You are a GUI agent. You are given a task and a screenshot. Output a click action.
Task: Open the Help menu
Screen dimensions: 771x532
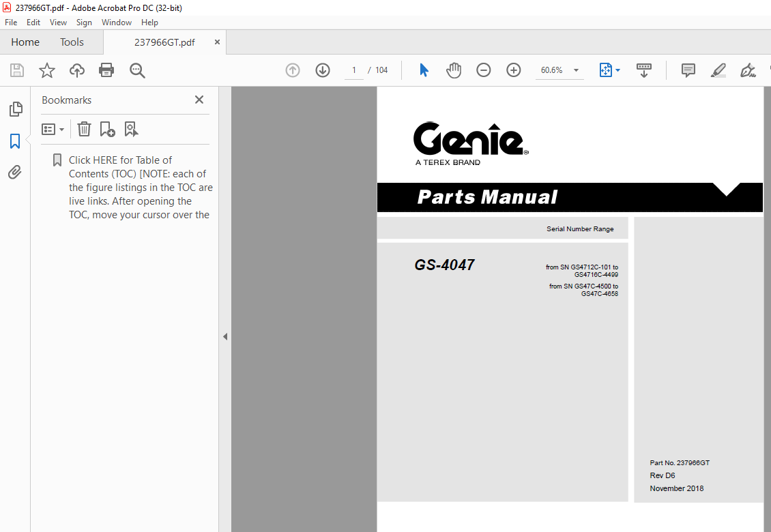click(x=149, y=22)
